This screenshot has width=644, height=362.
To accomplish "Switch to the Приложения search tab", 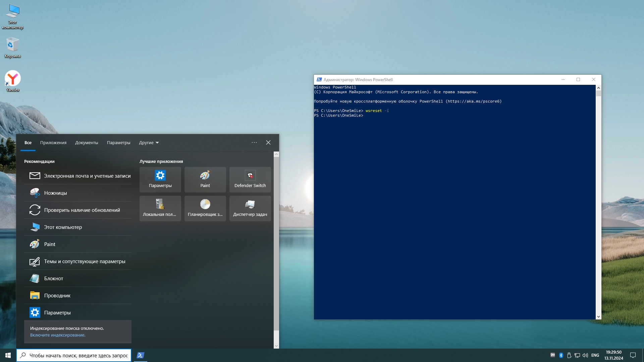I will point(53,143).
